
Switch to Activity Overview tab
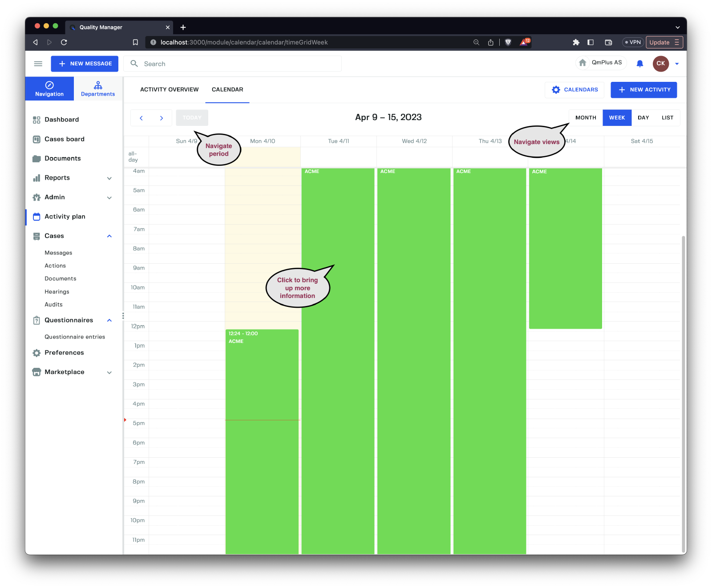coord(169,89)
